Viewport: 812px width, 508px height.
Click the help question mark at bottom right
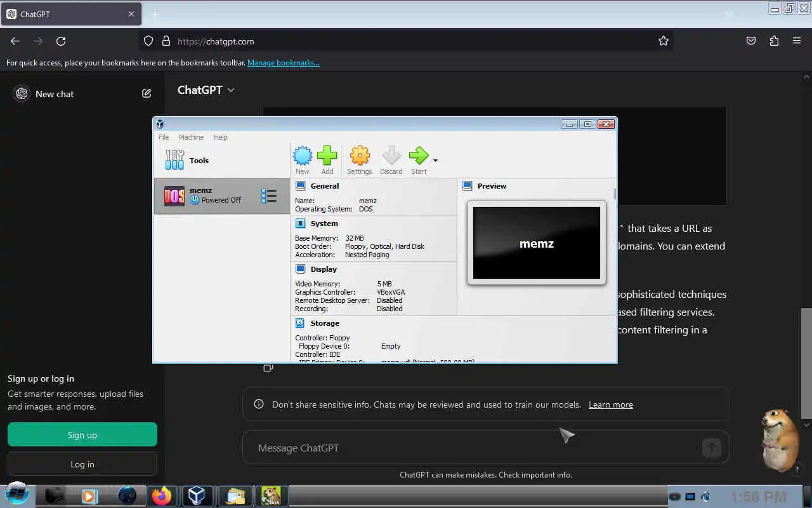[797, 470]
